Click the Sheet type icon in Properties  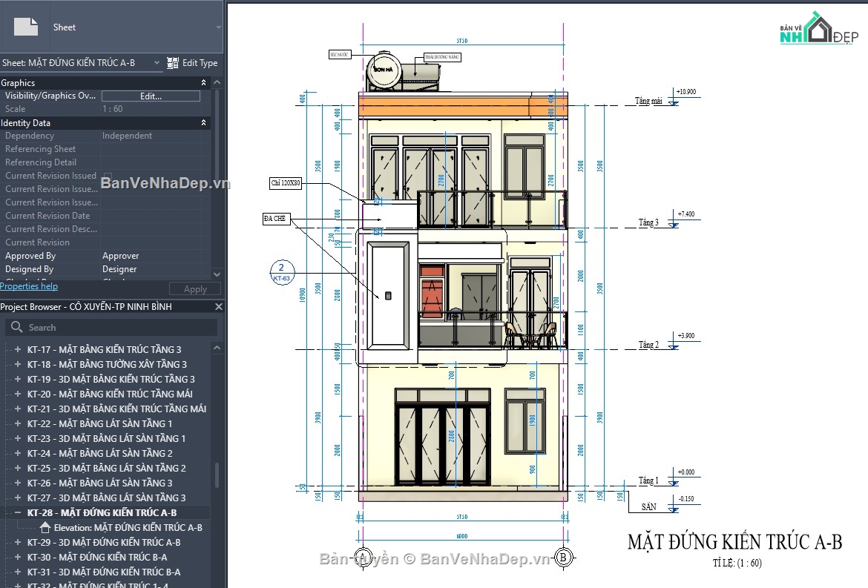pyautogui.click(x=26, y=27)
